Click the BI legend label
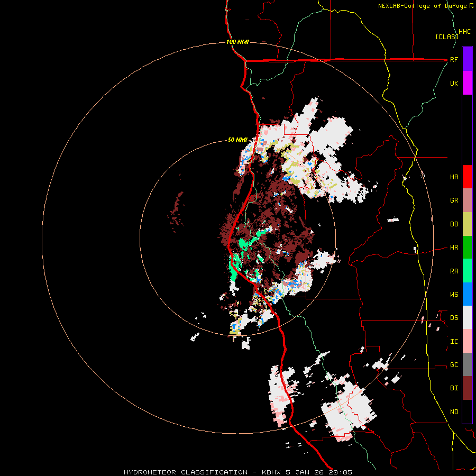Screen dimensions: 476x476 coord(454,388)
